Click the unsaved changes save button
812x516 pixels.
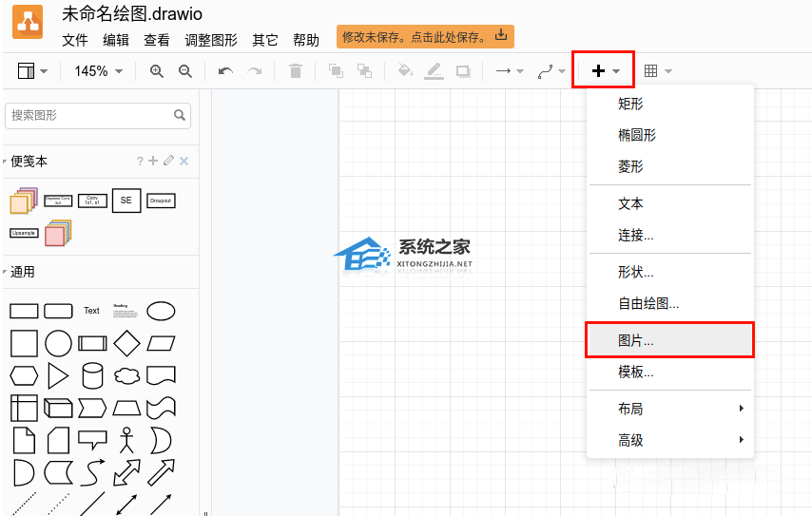coord(425,37)
